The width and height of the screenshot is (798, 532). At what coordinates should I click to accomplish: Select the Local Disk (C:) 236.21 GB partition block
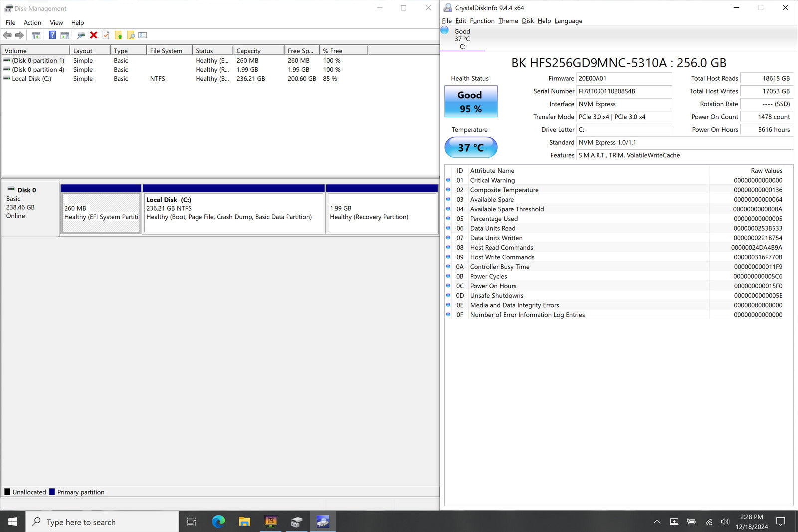(x=234, y=213)
